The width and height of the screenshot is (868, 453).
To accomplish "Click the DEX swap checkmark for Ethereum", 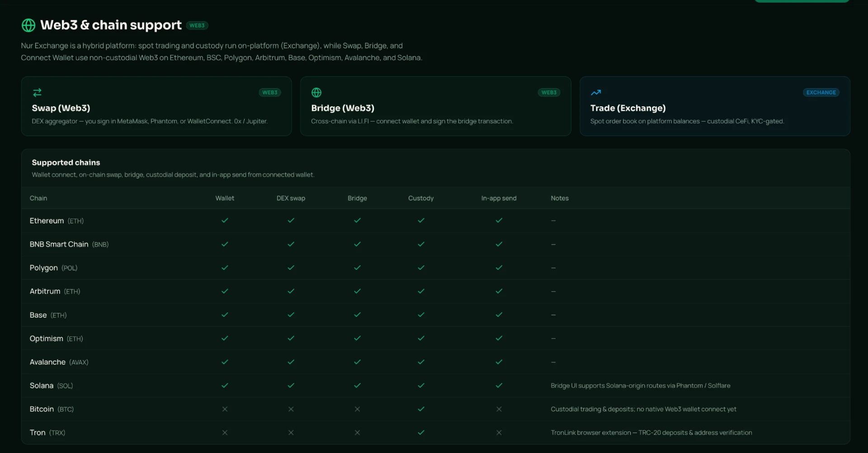I will click(x=291, y=220).
